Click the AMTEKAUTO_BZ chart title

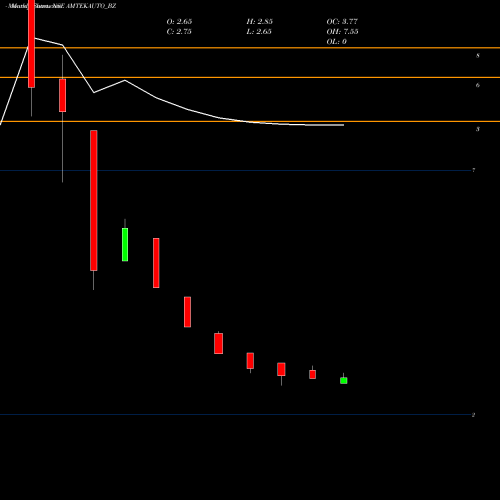[x=62, y=6]
